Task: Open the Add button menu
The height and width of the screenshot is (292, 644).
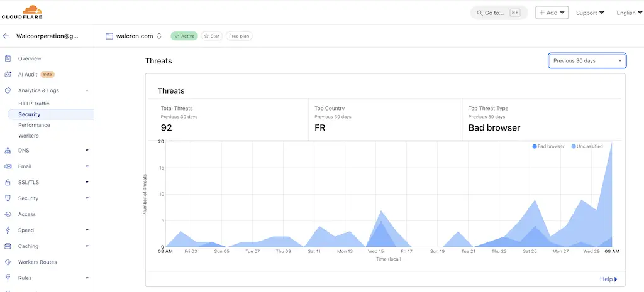Action: 552,13
